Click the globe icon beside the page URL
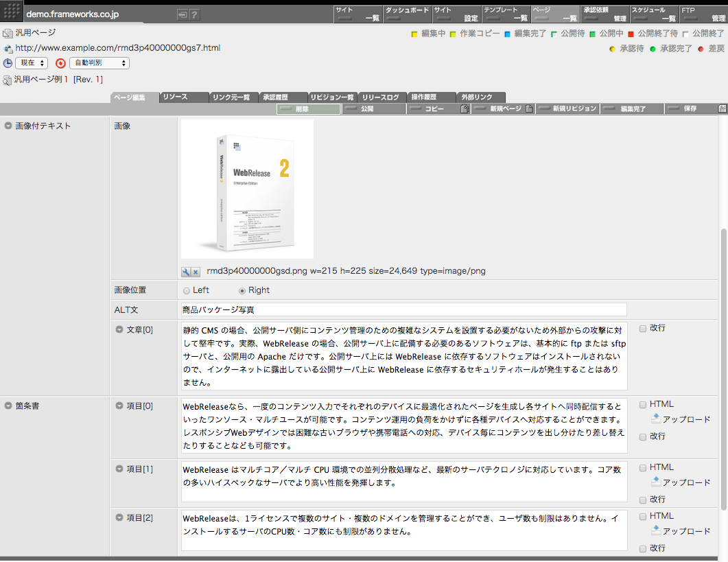This screenshot has height=562, width=728. pyautogui.click(x=8, y=48)
